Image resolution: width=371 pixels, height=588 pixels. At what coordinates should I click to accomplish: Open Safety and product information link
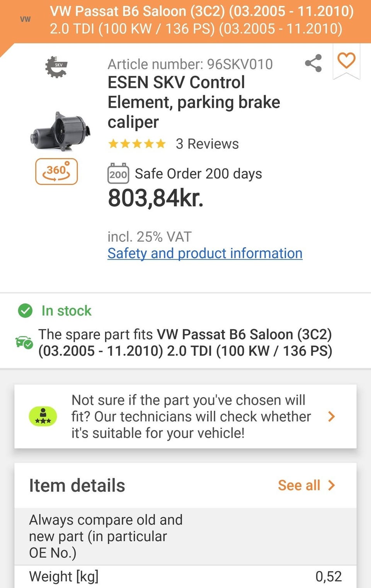click(x=205, y=253)
